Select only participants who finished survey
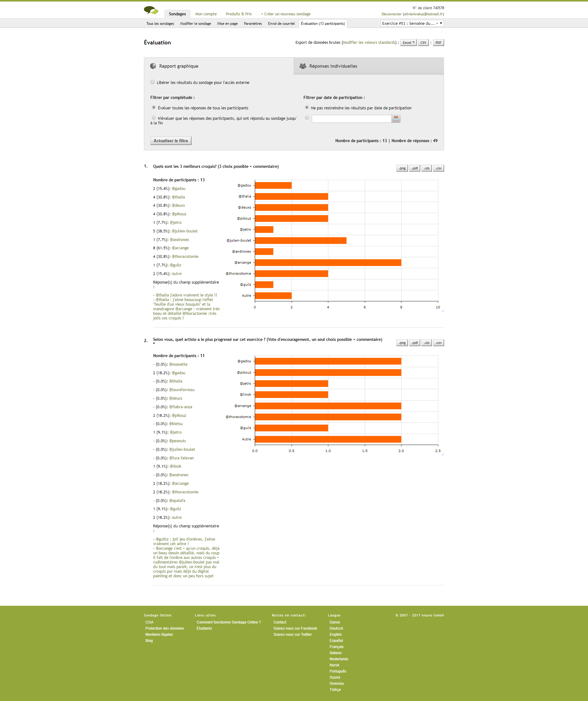Viewport: 588px width, 701px height. (154, 118)
